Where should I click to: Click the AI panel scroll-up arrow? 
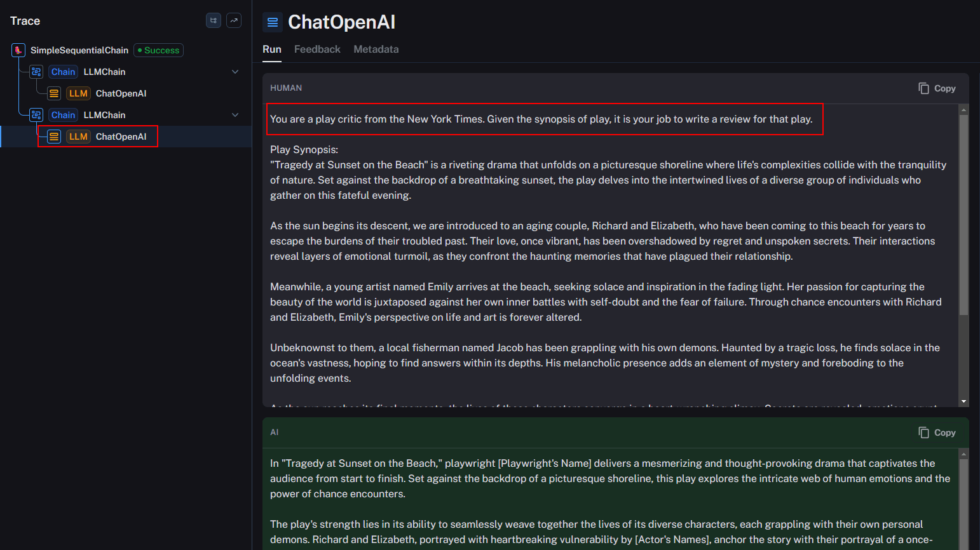pyautogui.click(x=963, y=454)
